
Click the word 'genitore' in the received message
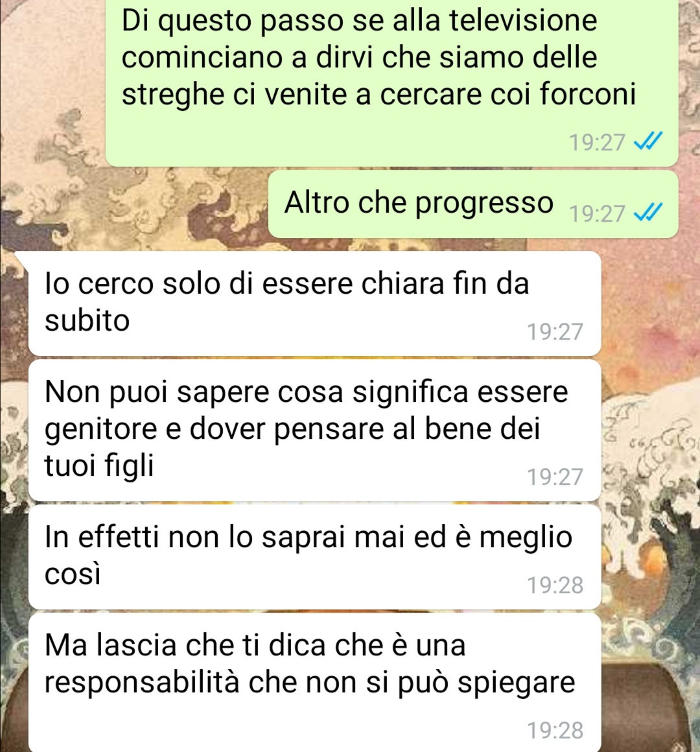coord(100,430)
